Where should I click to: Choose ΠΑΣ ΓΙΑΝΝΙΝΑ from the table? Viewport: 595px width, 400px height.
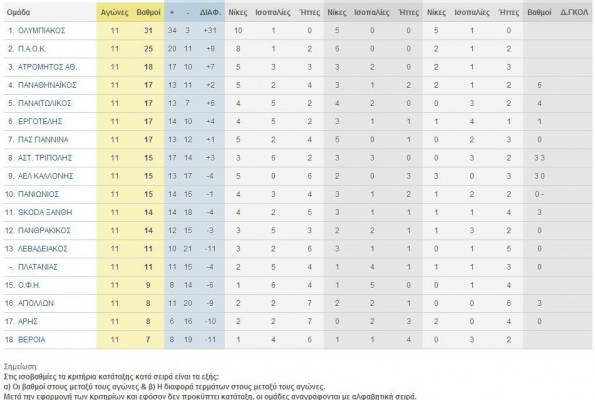pyautogui.click(x=43, y=140)
